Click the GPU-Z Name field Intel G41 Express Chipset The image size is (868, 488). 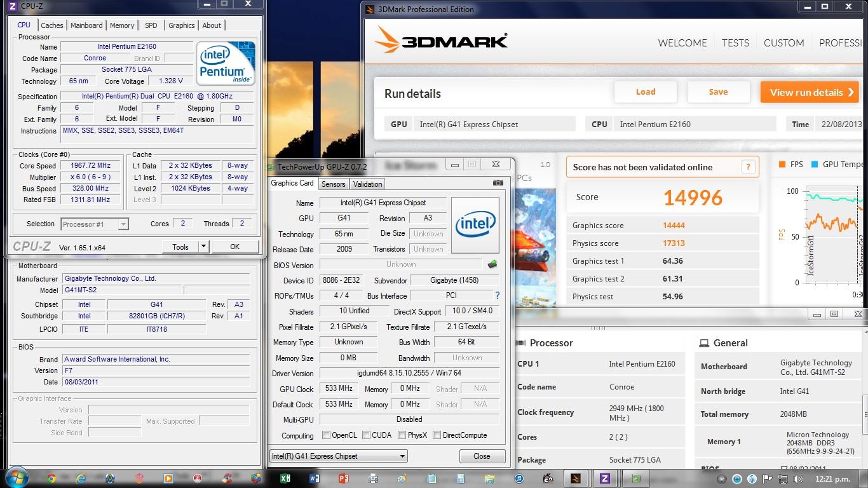(x=383, y=203)
